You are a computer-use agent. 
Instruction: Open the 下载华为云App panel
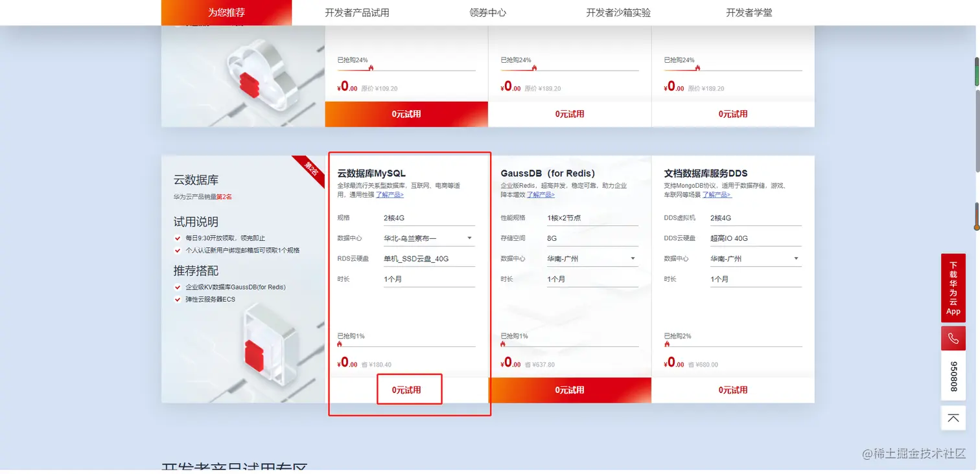[953, 288]
